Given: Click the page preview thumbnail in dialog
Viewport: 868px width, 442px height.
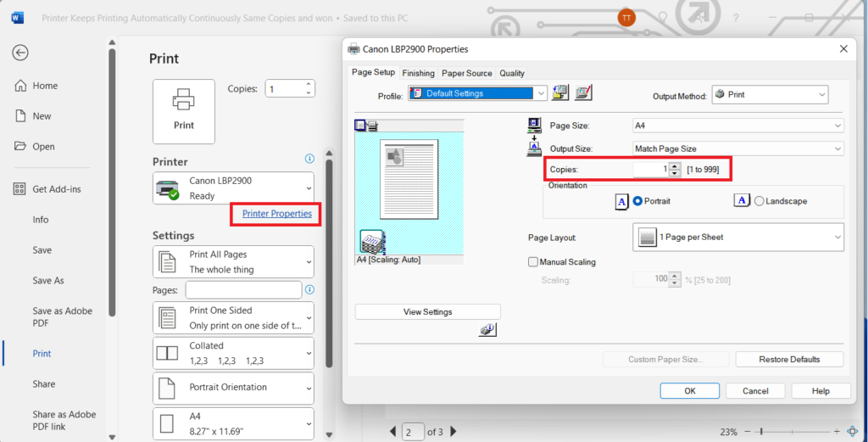Looking at the screenshot, I should pos(409,180).
